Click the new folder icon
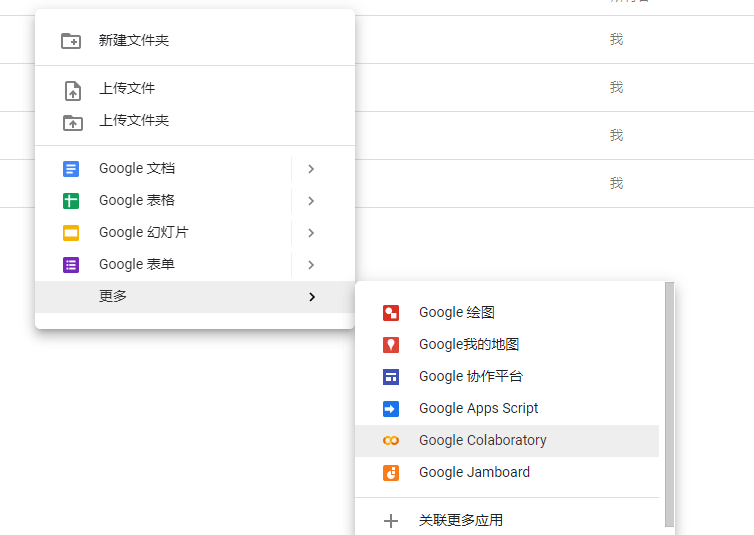 coord(71,41)
